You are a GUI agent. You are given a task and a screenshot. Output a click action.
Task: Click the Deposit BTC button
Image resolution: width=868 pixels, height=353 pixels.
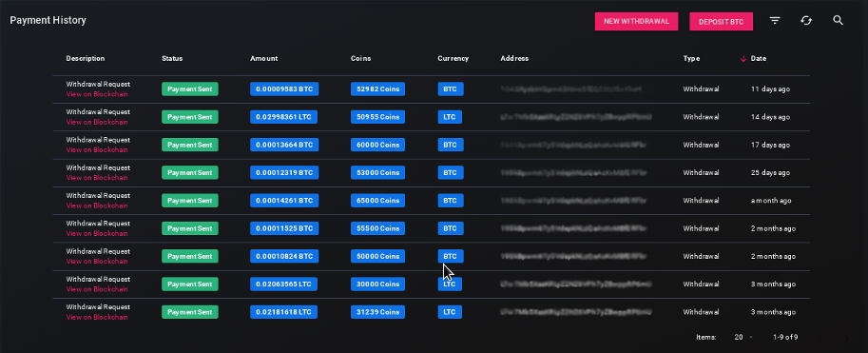(721, 21)
